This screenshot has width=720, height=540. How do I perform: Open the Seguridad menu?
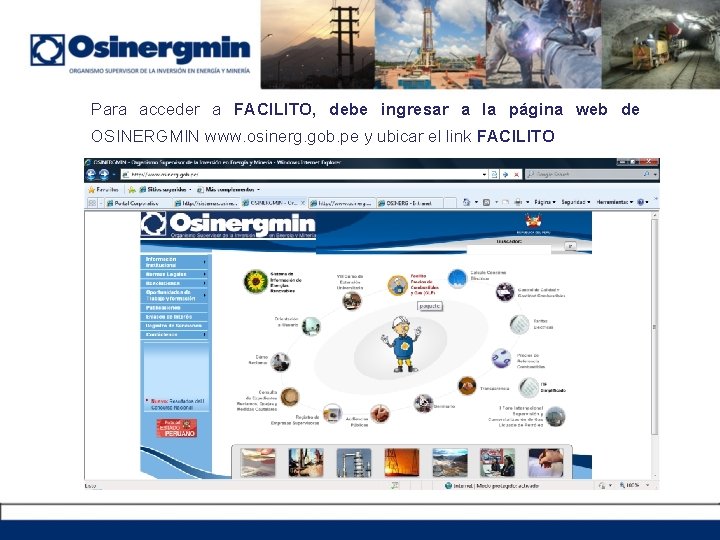click(576, 202)
